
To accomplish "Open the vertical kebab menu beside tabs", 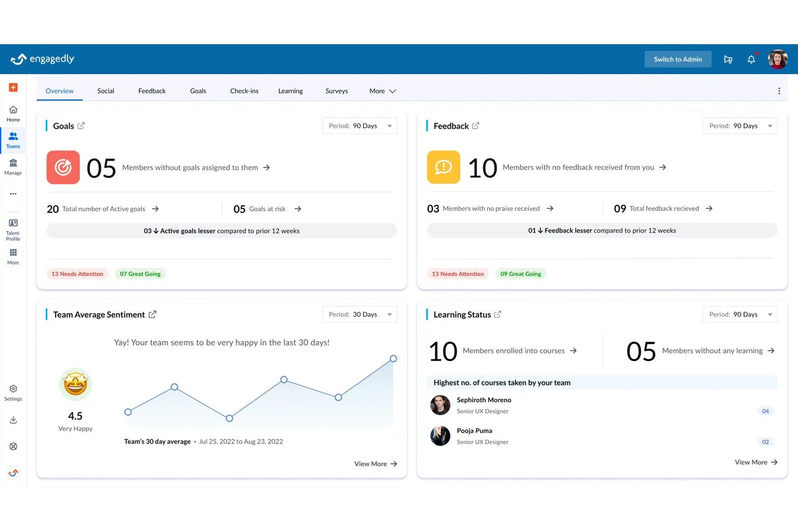I will (779, 91).
